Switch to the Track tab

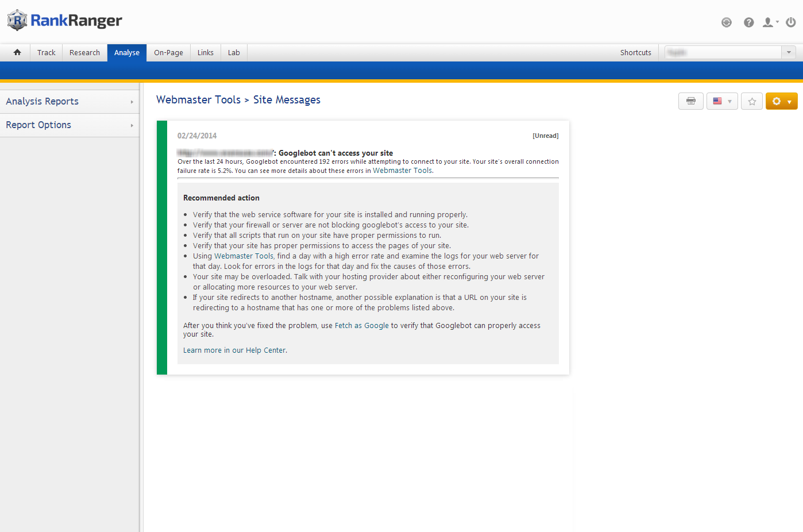coord(47,52)
